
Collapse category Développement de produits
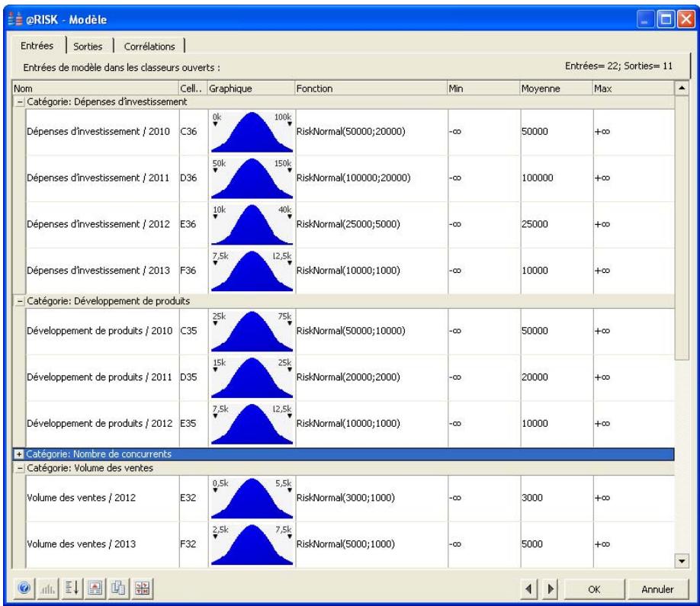[19, 300]
